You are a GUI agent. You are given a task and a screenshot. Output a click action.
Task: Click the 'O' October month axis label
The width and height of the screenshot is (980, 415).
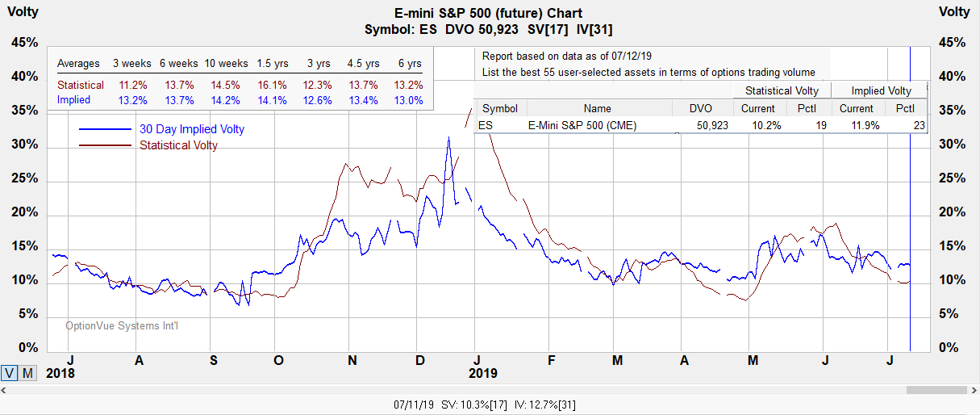click(x=279, y=360)
